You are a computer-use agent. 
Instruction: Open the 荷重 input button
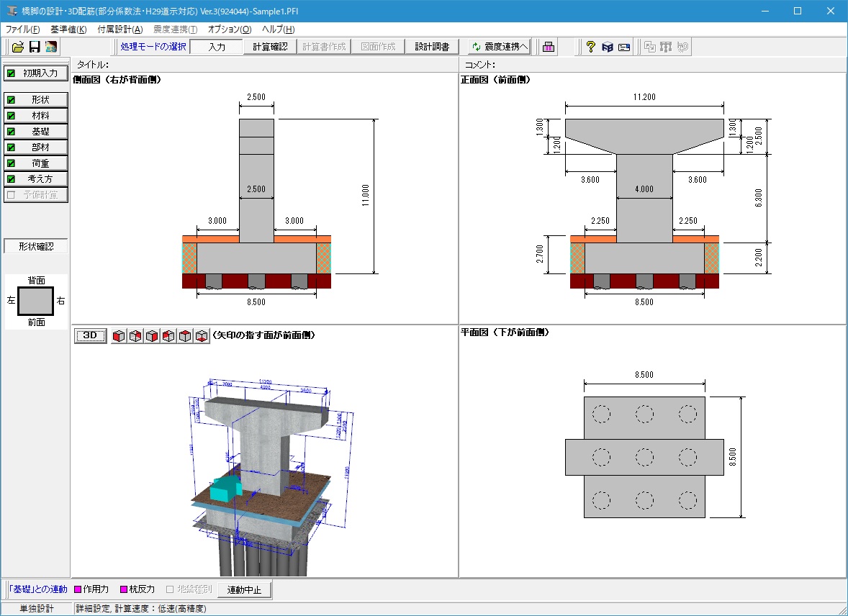[x=36, y=163]
